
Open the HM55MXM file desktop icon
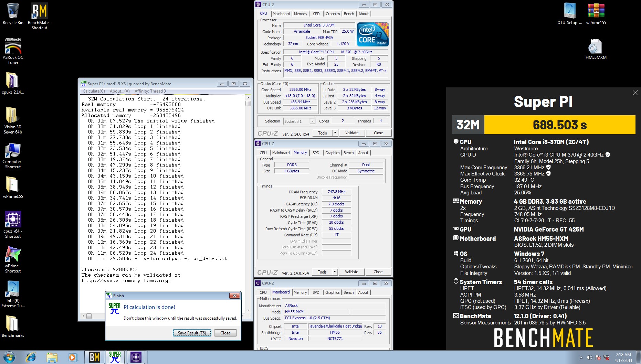596,49
